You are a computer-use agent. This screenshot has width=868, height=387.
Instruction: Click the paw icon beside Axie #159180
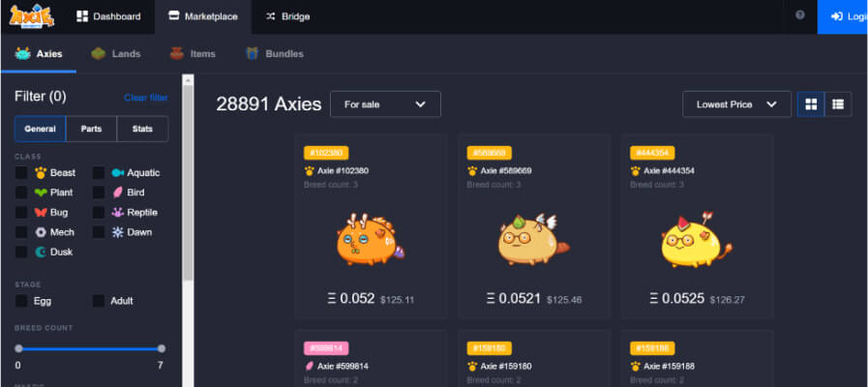coord(472,366)
